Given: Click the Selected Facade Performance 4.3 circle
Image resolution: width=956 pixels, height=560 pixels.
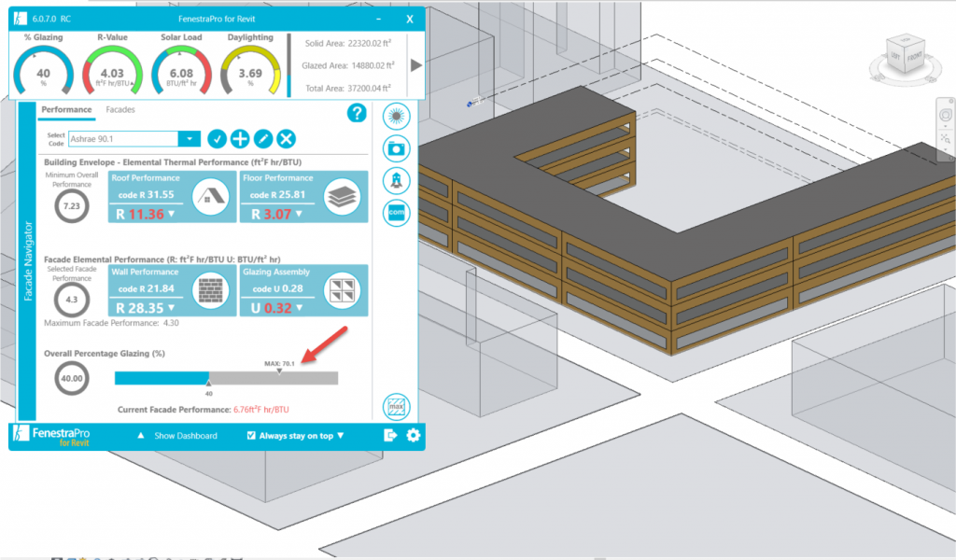Looking at the screenshot, I should (x=72, y=300).
